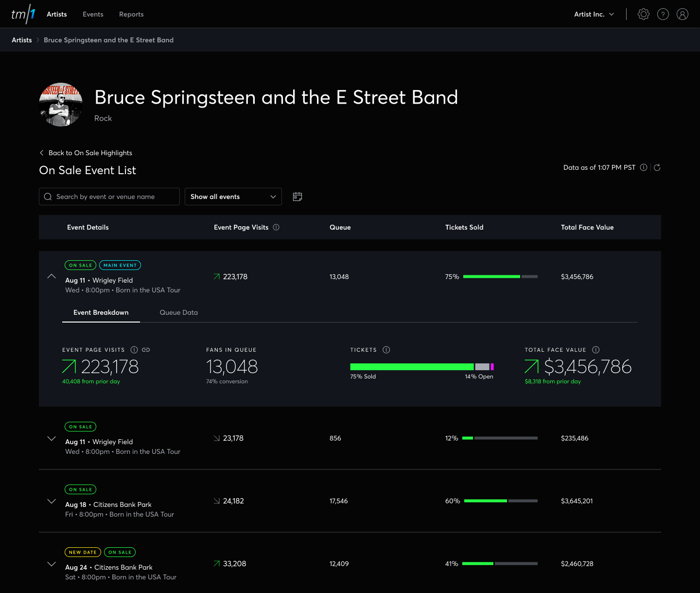Open the user profile icon
The height and width of the screenshot is (593, 700).
click(x=682, y=14)
